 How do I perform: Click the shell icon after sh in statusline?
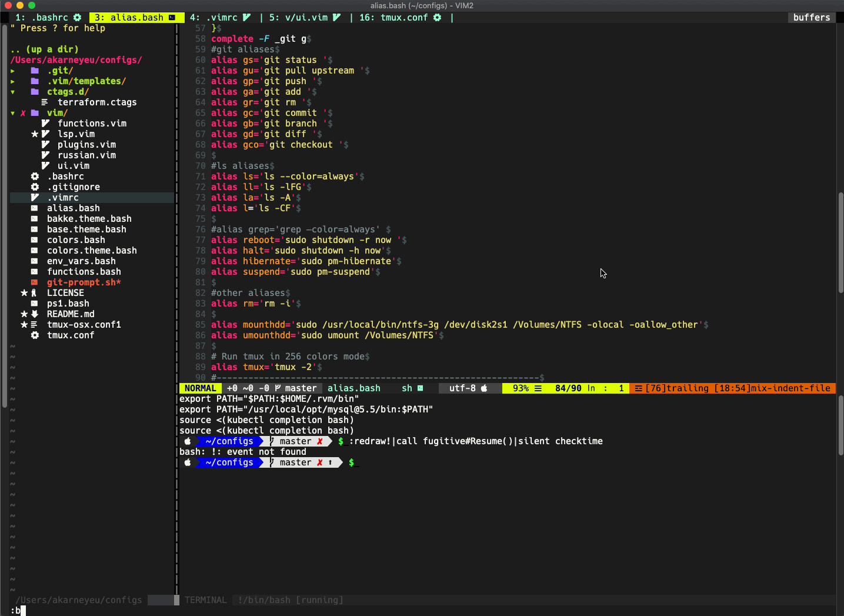point(421,388)
